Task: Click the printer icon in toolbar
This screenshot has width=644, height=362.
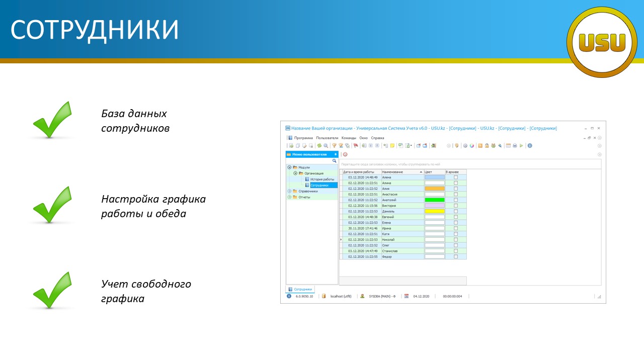Action: (515, 146)
